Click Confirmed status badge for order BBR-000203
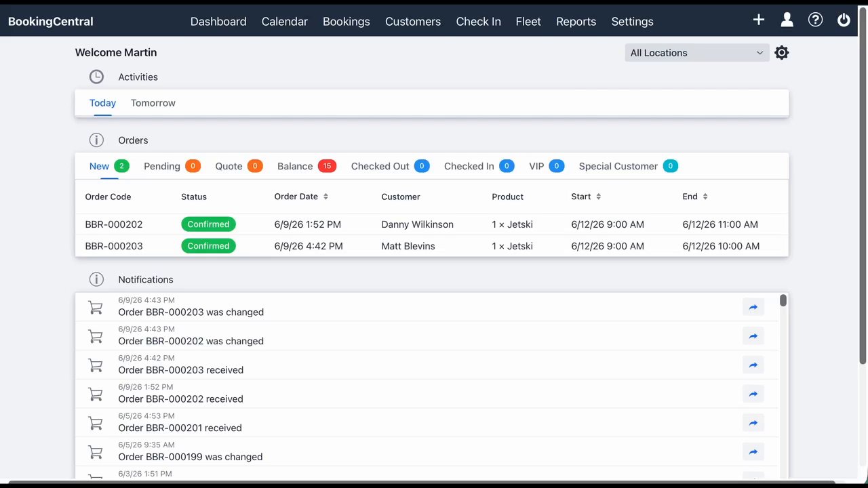This screenshot has width=868, height=488. tap(208, 246)
